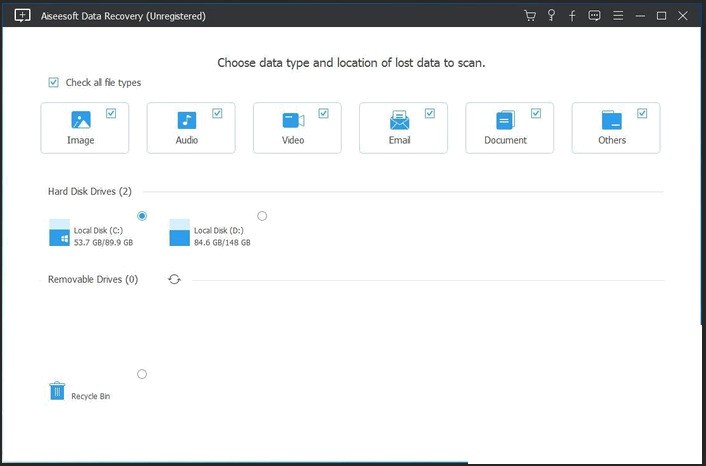Select the Local Disk (C:) radio button

pyautogui.click(x=142, y=216)
